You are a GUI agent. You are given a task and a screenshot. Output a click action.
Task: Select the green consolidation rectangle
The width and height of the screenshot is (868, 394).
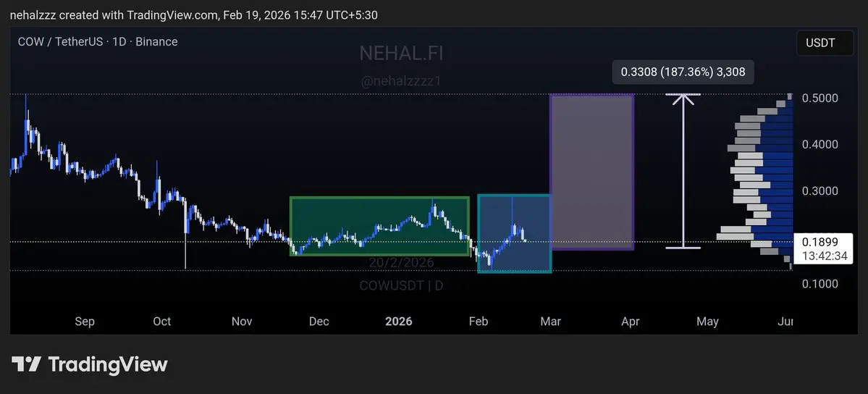(380, 226)
